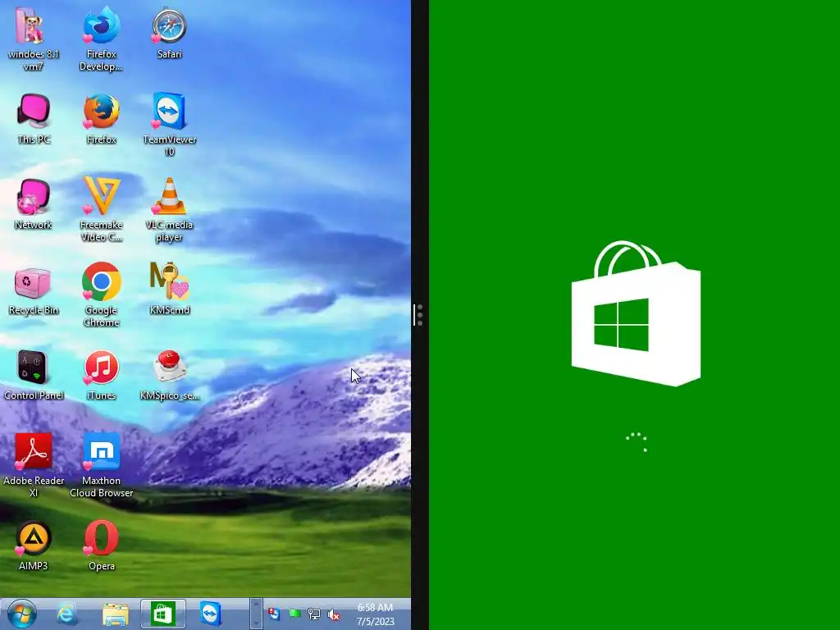This screenshot has width=840, height=630.
Task: Select the AIMP3 desktop shortcut
Action: coord(33,545)
